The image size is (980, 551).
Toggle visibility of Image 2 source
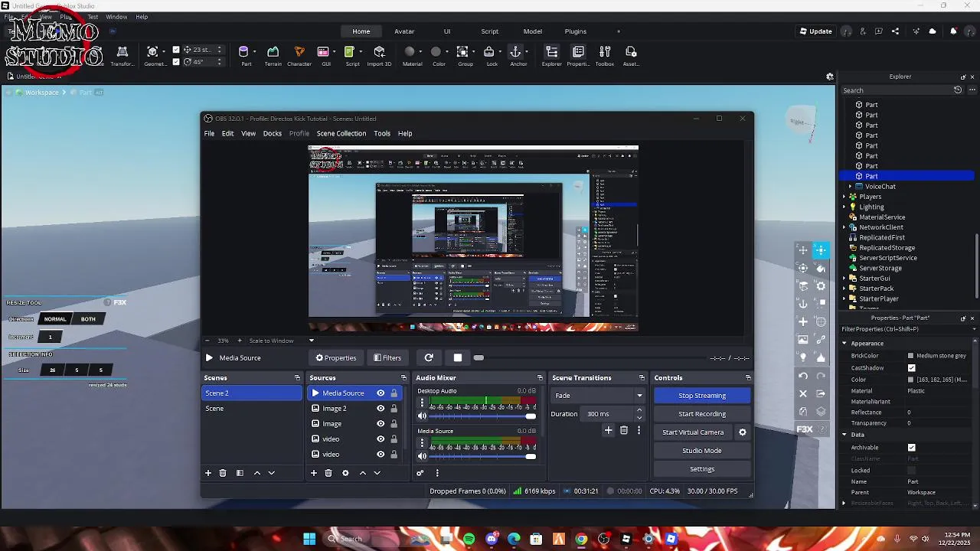[x=381, y=409]
